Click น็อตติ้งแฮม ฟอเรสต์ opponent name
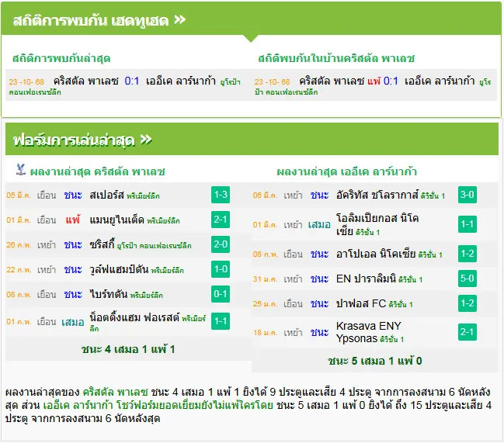 coord(134,317)
